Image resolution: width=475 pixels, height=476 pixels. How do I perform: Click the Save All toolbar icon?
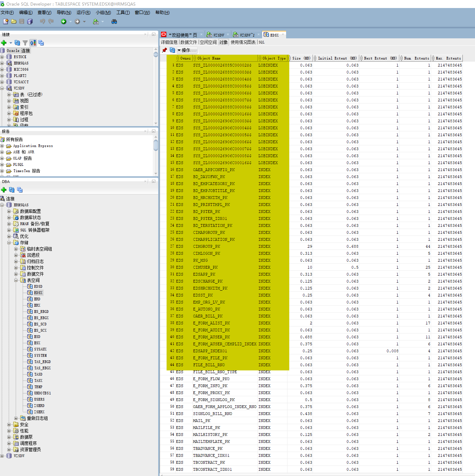tap(30, 22)
